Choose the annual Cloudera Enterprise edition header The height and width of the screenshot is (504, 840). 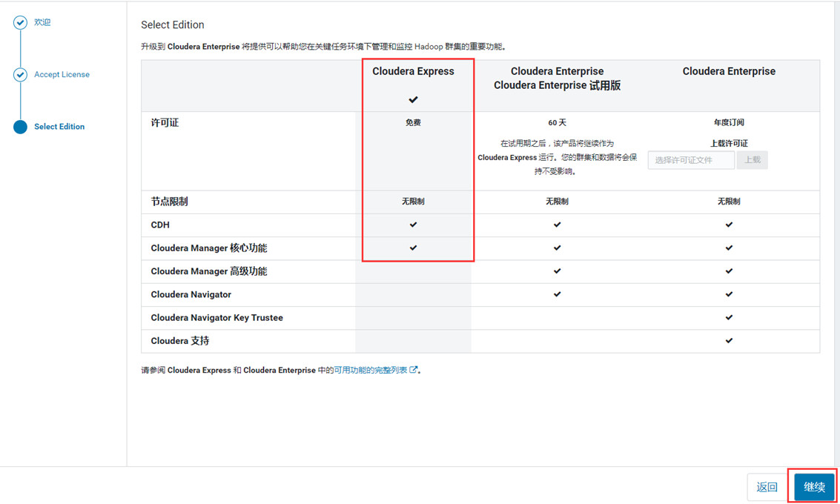tap(729, 71)
